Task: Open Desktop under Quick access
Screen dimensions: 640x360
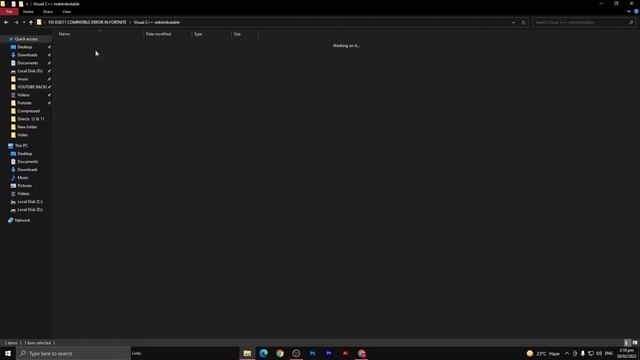Action: click(24, 47)
